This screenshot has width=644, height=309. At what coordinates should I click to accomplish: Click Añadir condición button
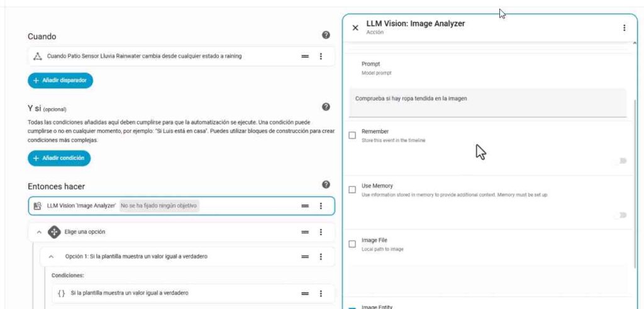point(59,158)
